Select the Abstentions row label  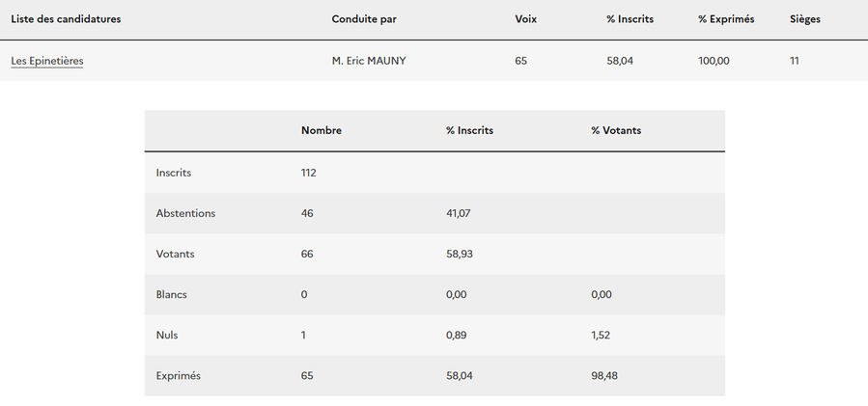click(x=185, y=213)
